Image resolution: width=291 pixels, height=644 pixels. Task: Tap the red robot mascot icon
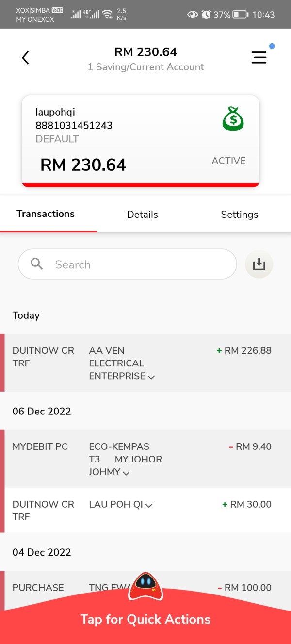(x=145, y=586)
